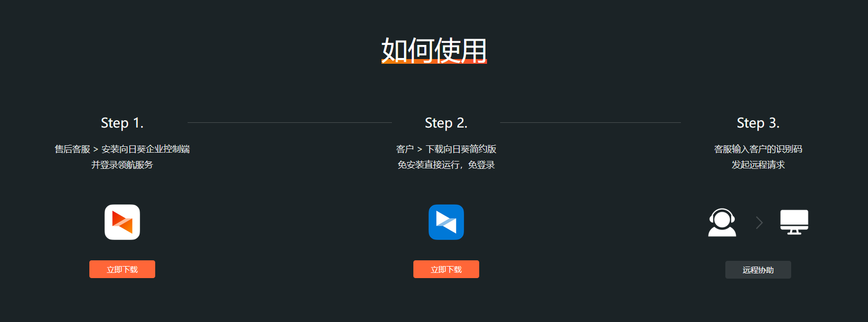Click text 发起远程请求

(x=758, y=165)
